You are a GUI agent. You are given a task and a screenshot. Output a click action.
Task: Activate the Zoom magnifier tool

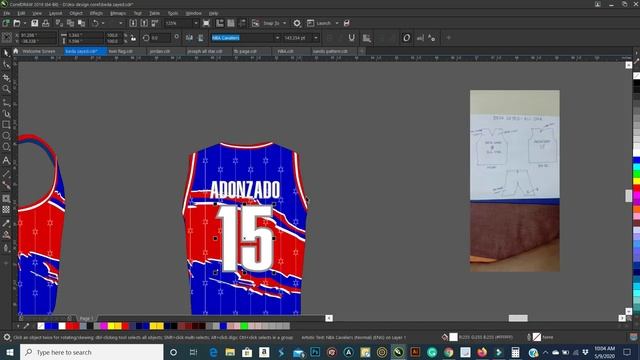point(6,89)
